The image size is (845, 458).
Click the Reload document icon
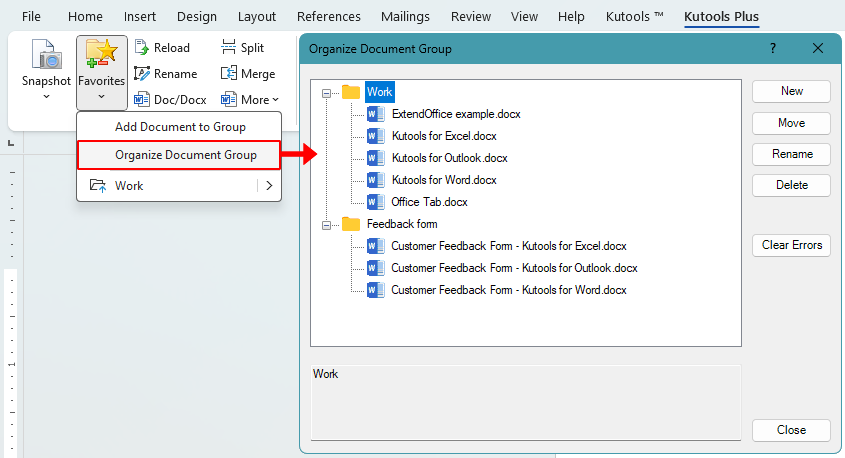pos(141,47)
